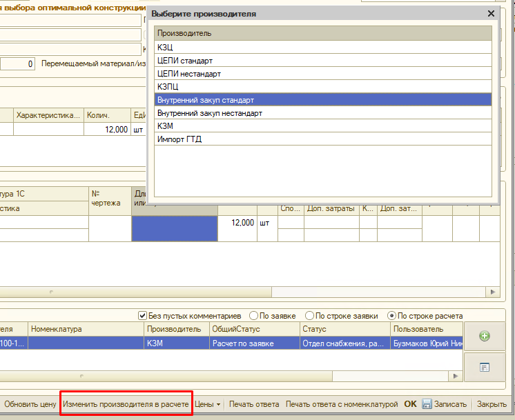Click the Статус column header
This screenshot has width=515, height=420.
(345, 329)
